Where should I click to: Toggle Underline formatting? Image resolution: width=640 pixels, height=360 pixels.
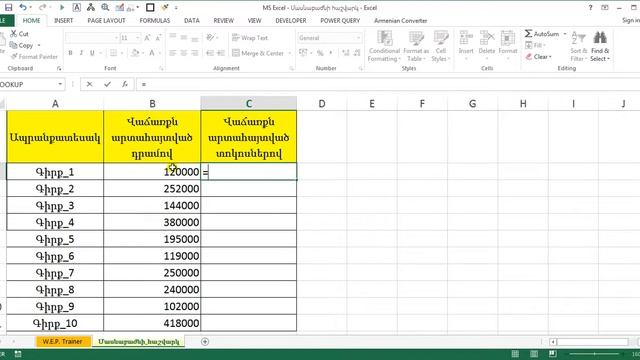pyautogui.click(x=92, y=53)
